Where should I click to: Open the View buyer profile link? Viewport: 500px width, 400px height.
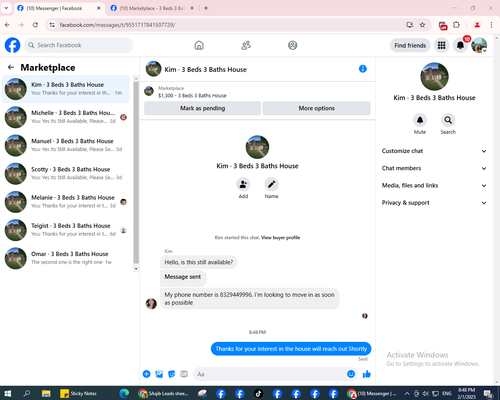pos(280,238)
